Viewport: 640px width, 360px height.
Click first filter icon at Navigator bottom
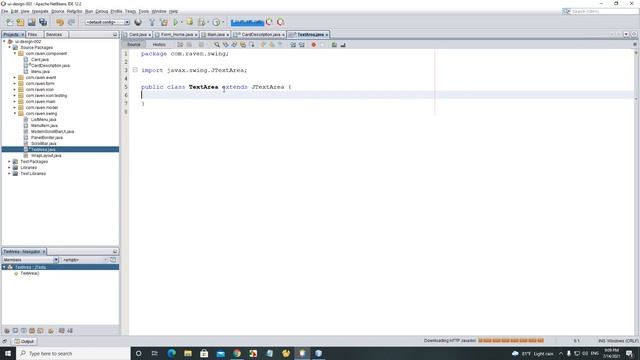tap(7, 331)
